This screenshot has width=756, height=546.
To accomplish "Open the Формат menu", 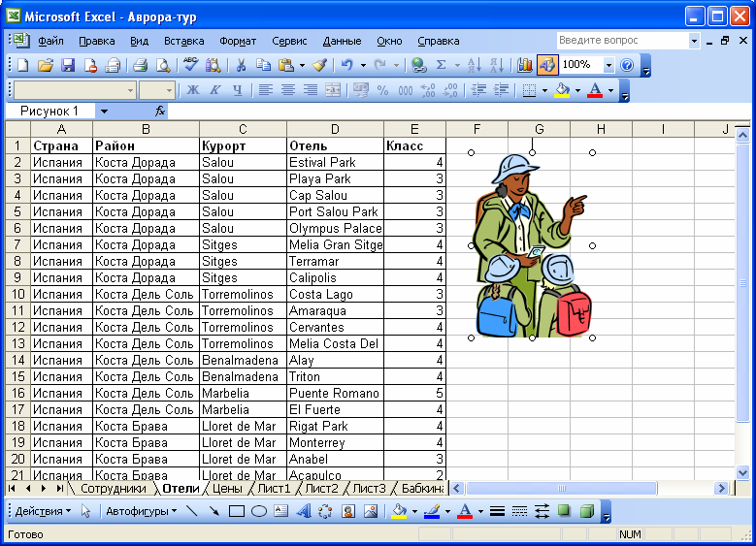I will (x=238, y=41).
